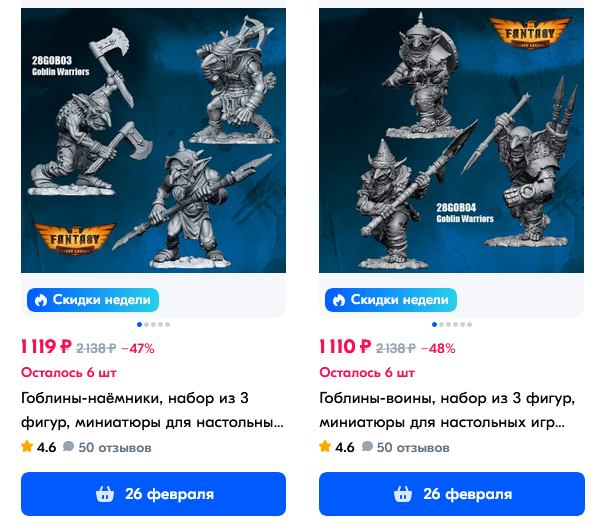607x531 pixels.
Task: Click the 1 119 ₽ price
Action: coord(46,346)
